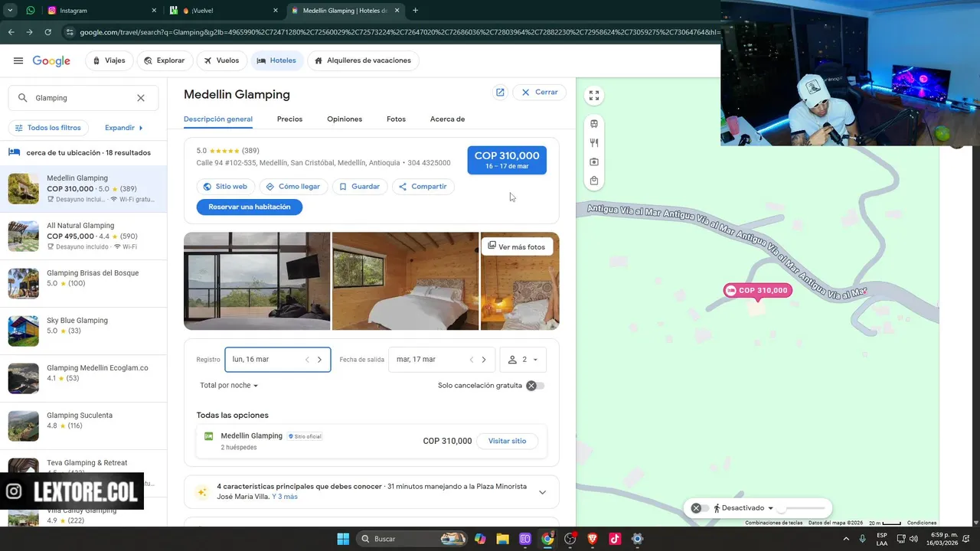The width and height of the screenshot is (980, 551).
Task: Click the COP 310,000 map price pin
Action: coord(758,291)
